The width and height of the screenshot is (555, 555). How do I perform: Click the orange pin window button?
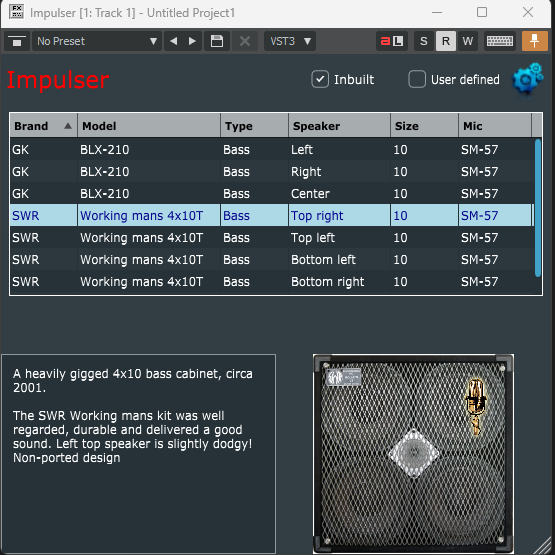click(x=534, y=41)
